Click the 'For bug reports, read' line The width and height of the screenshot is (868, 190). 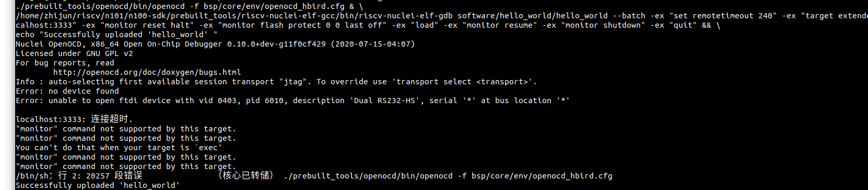click(65, 63)
